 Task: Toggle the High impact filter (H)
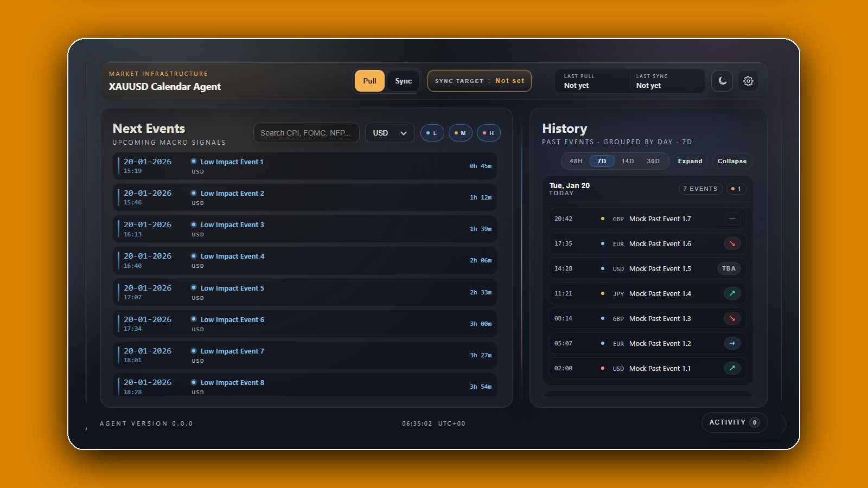489,133
